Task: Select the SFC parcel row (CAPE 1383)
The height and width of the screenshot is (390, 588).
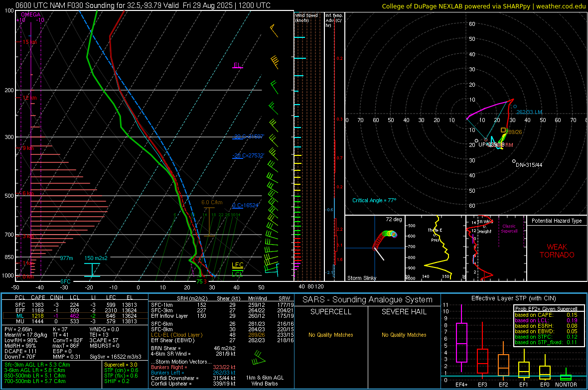Action: (x=75, y=305)
